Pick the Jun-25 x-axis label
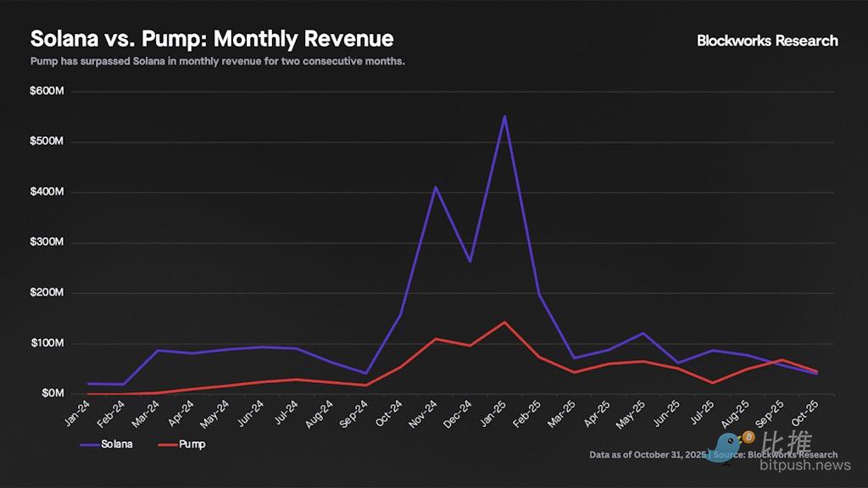868x488 pixels. pyautogui.click(x=667, y=412)
